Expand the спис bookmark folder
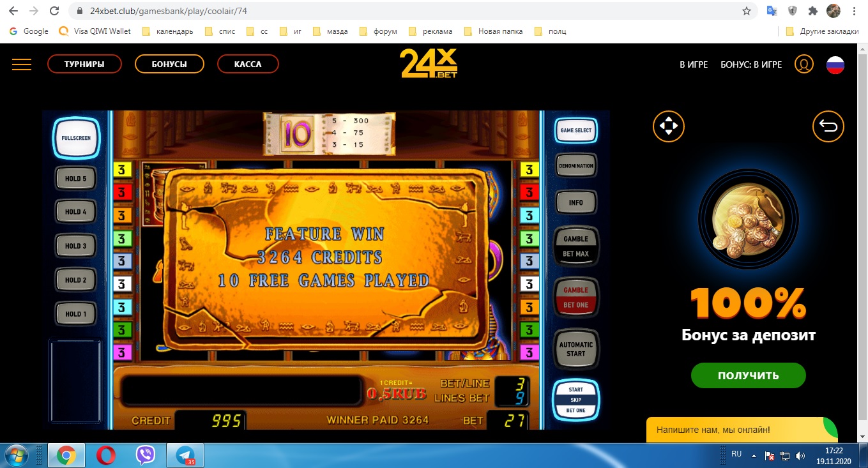The image size is (868, 468). click(220, 31)
